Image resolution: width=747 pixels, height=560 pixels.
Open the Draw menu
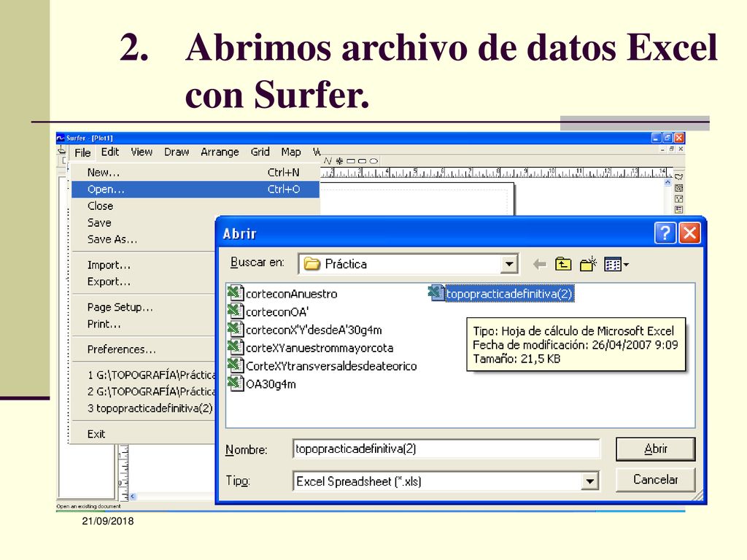(177, 152)
